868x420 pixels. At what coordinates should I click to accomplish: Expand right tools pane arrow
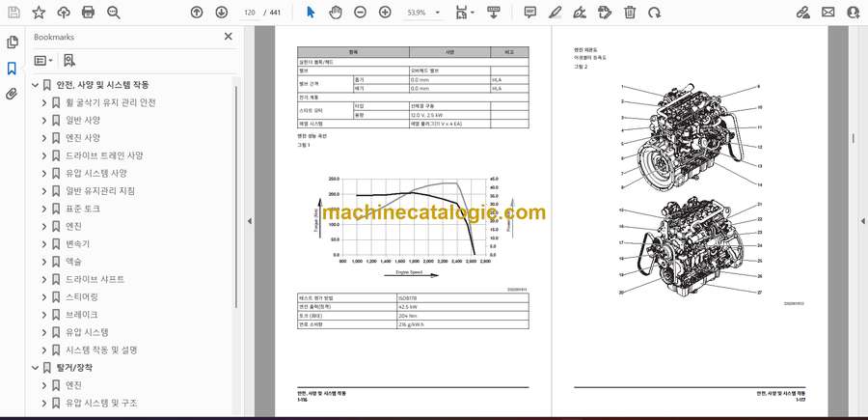coord(862,221)
